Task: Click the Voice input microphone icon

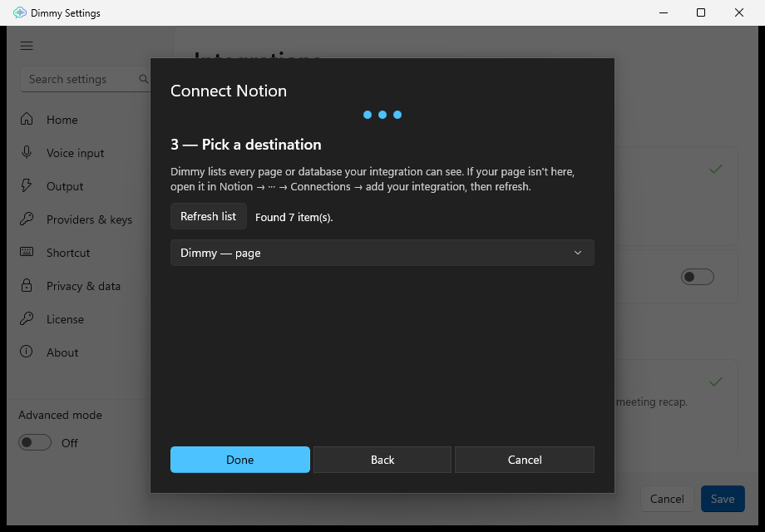Action: [x=27, y=152]
